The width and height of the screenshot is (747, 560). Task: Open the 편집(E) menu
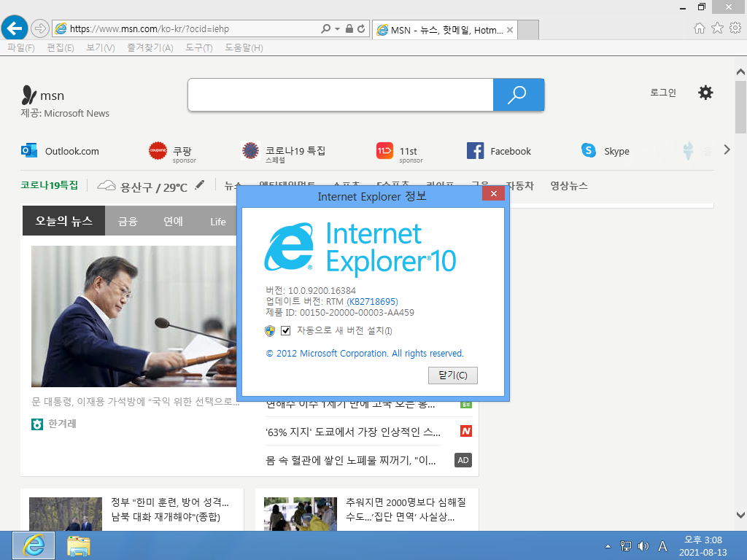(x=61, y=47)
